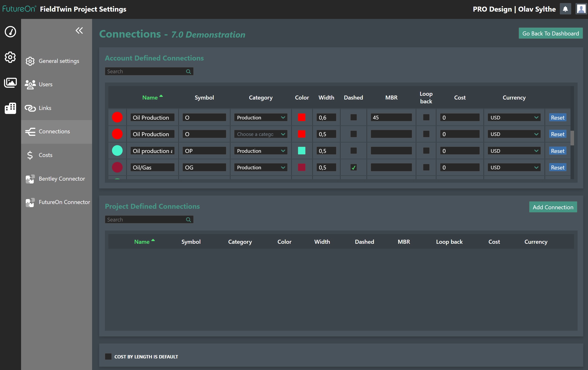Open Category dropdown for Oil/Gas row

click(261, 167)
